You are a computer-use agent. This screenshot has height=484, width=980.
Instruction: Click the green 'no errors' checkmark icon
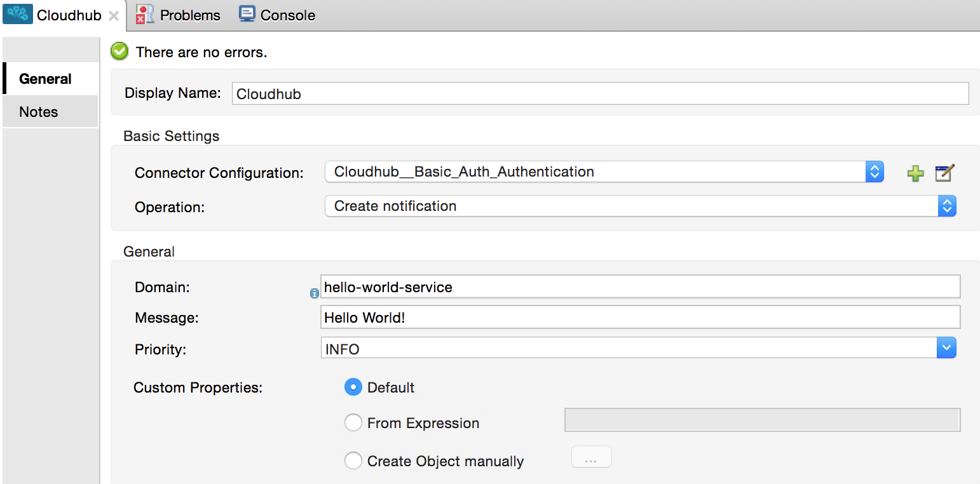click(119, 51)
